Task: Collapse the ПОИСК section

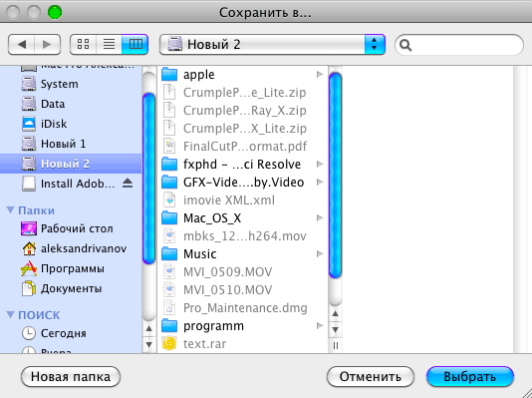Action: [x=11, y=315]
